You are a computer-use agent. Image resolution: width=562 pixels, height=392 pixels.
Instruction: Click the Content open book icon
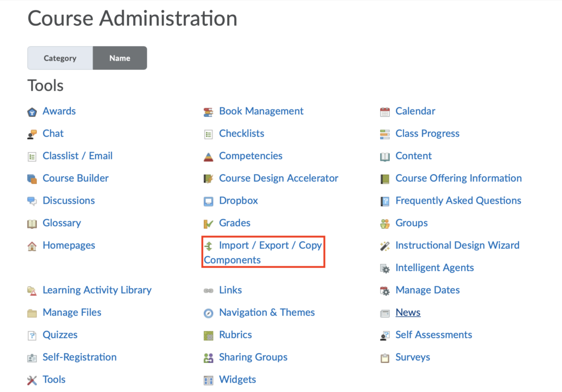coord(385,156)
